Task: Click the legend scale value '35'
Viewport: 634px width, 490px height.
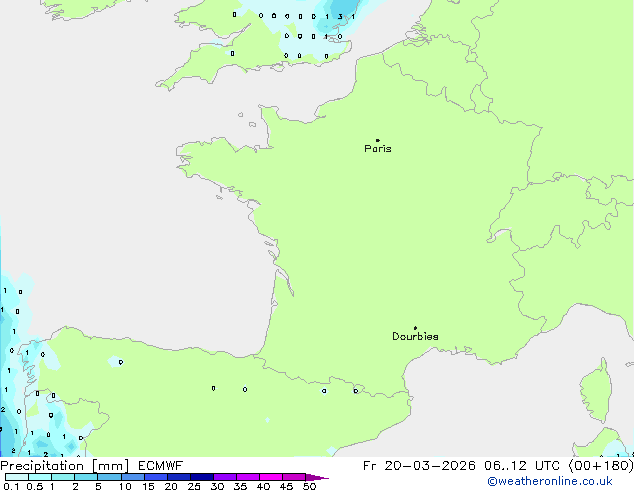Action: (240, 486)
